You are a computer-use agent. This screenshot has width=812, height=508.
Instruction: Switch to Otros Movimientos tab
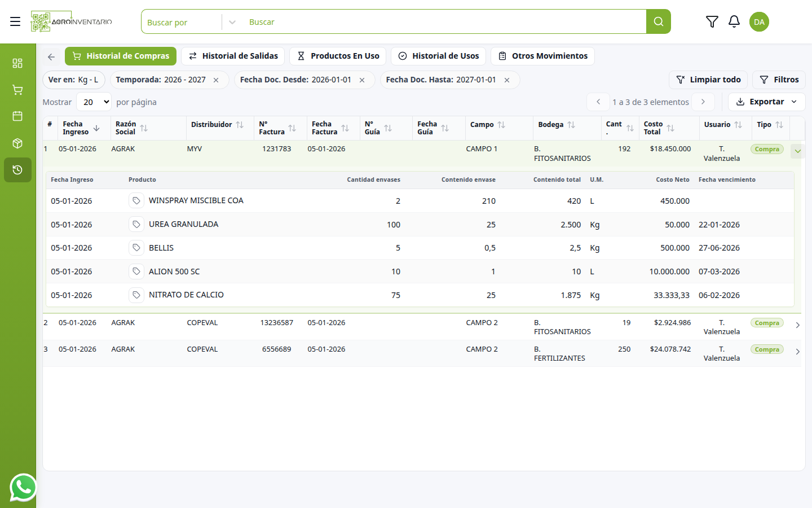(x=542, y=56)
